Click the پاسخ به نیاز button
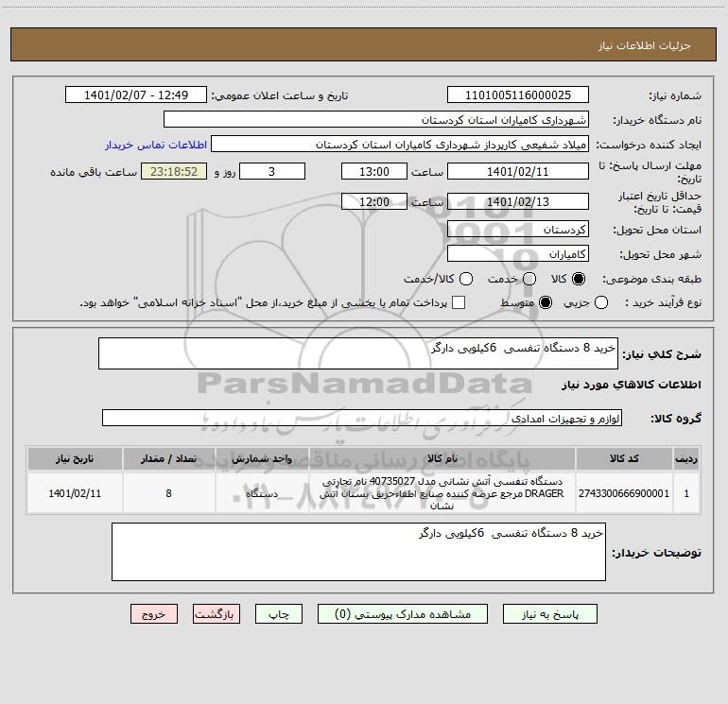This screenshot has height=704, width=728. click(549, 614)
